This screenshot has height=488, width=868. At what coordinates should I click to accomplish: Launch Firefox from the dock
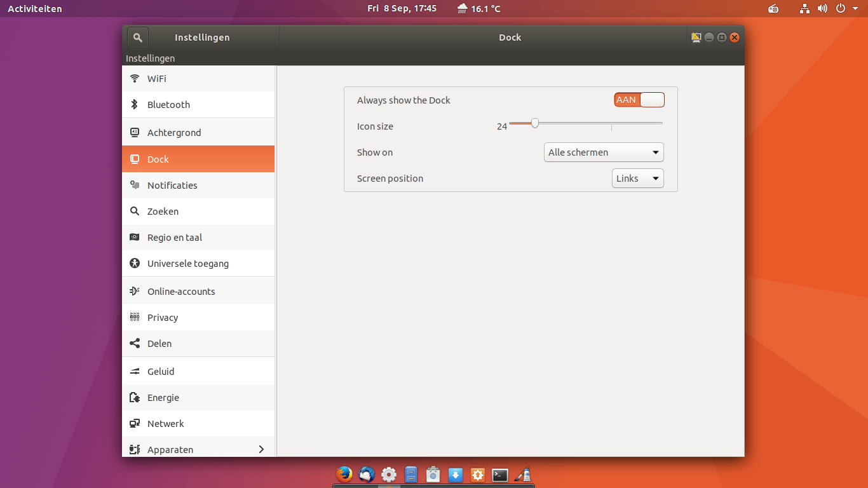(344, 474)
